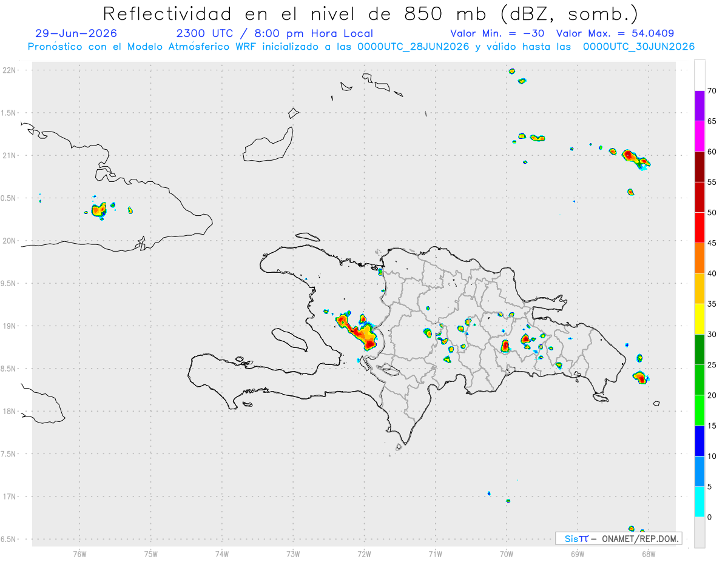Pick the cyan 0–5 dBZ colorbar segment
The width and height of the screenshot is (728, 562).
pos(699,501)
